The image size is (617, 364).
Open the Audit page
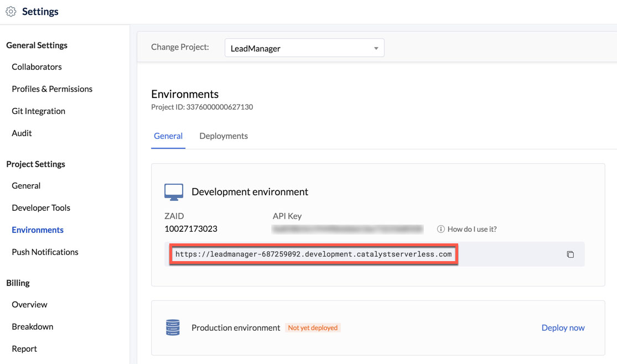(x=22, y=133)
